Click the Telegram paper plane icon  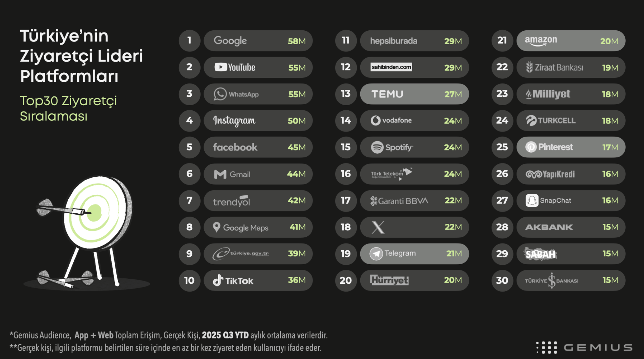tap(376, 254)
